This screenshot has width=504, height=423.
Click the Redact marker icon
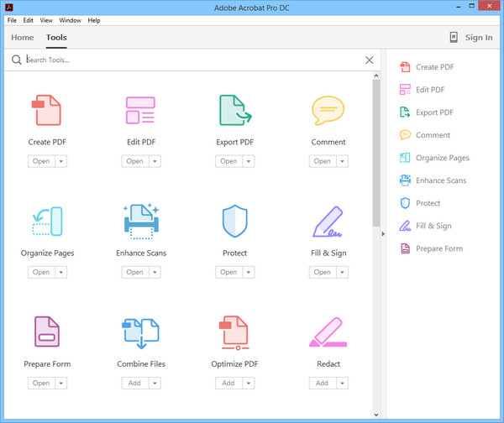tap(328, 332)
